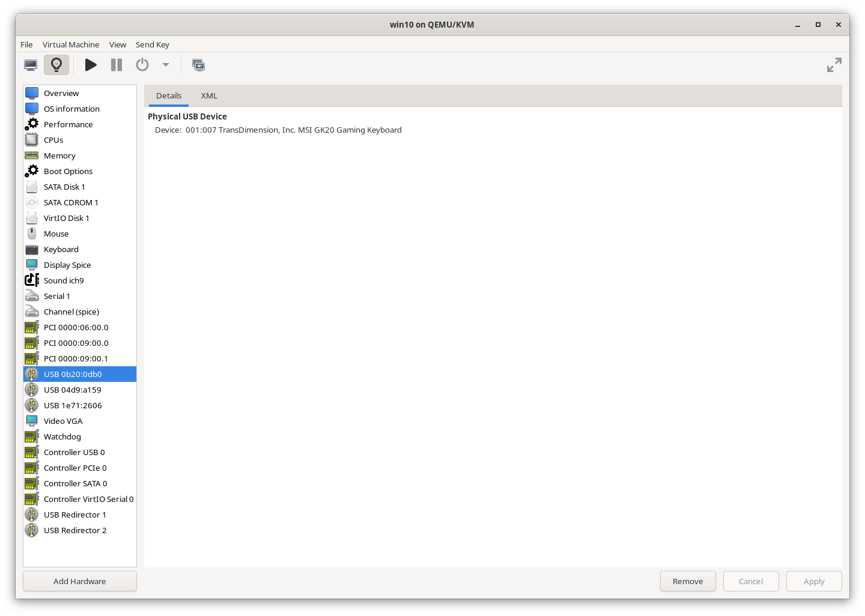Pause the virtual machine

point(117,65)
